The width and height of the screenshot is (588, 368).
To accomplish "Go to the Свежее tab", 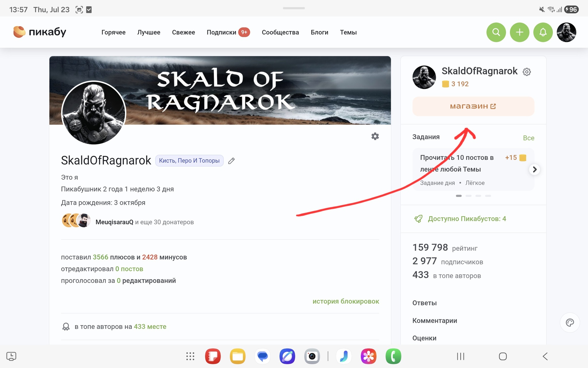I will [x=183, y=32].
